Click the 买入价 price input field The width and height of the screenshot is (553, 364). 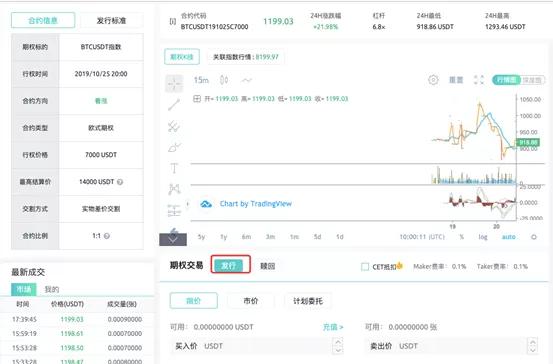pos(257,346)
